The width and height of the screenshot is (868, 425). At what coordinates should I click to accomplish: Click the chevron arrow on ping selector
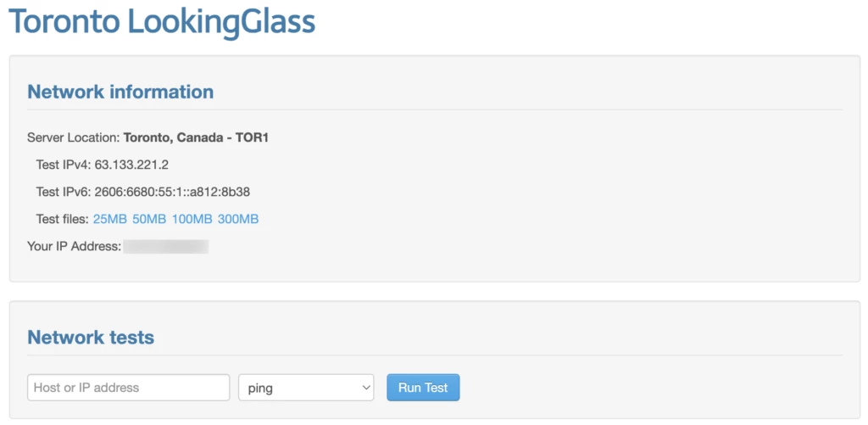tap(366, 388)
